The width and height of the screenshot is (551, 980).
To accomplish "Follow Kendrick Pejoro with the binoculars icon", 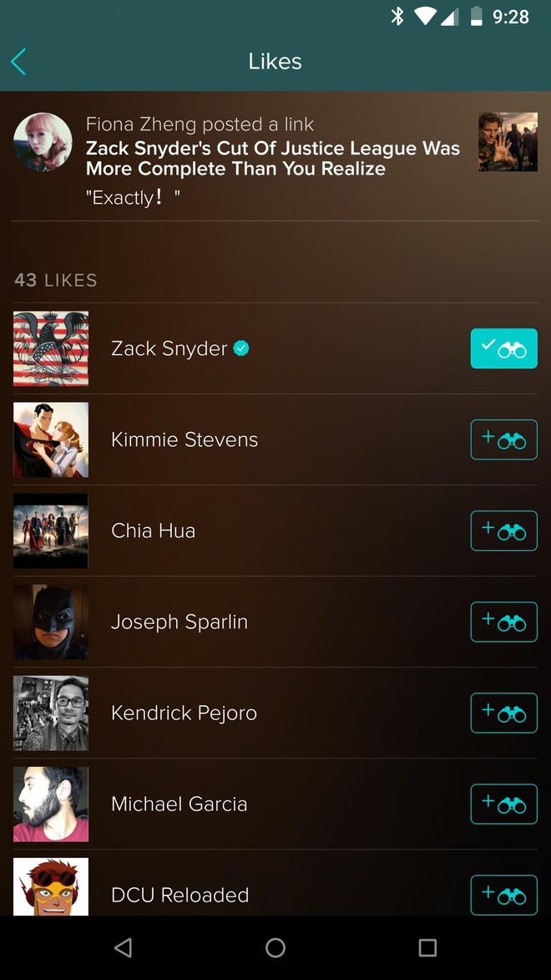I will pyautogui.click(x=503, y=713).
